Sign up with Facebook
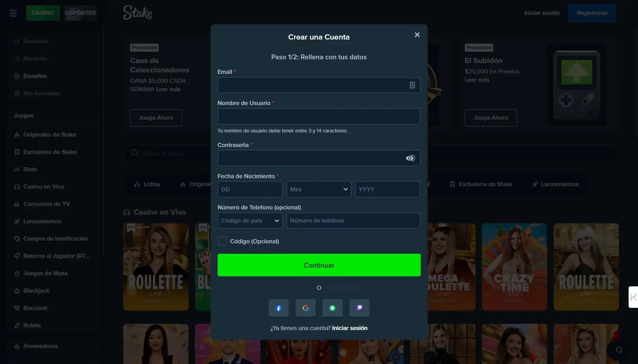The width and height of the screenshot is (638, 364). pyautogui.click(x=278, y=308)
